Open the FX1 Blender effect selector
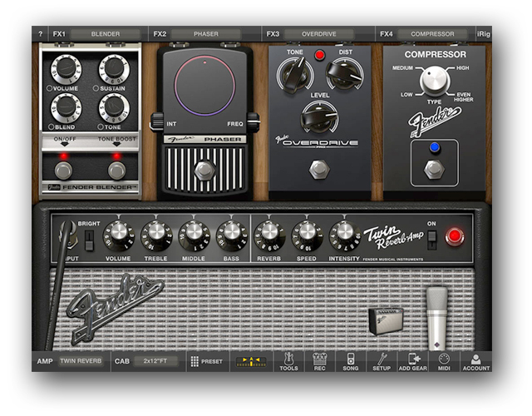The height and width of the screenshot is (416, 532). click(106, 34)
